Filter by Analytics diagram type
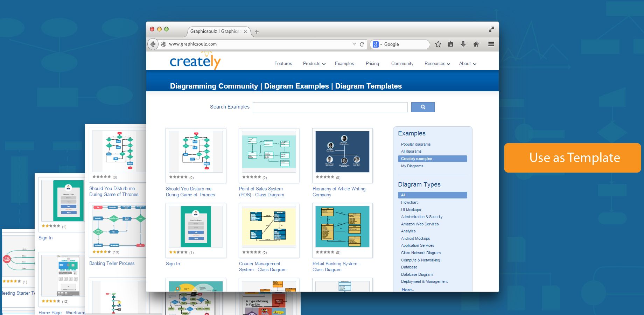This screenshot has height=315, width=644. pyautogui.click(x=408, y=231)
